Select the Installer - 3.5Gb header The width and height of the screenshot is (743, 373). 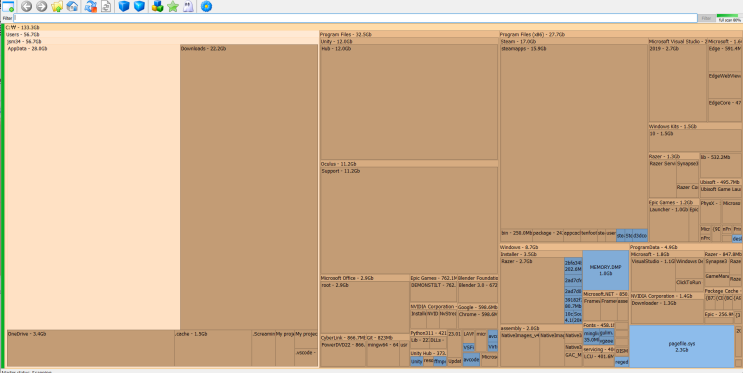click(x=541, y=255)
